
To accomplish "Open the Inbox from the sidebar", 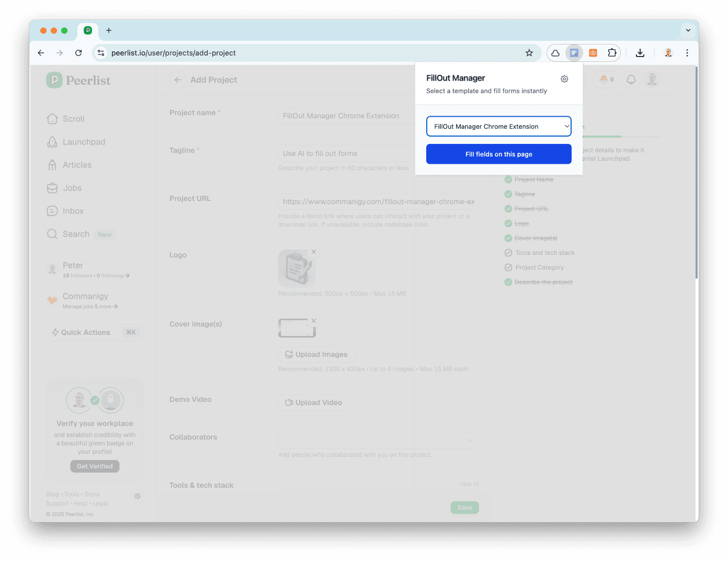I will click(73, 211).
